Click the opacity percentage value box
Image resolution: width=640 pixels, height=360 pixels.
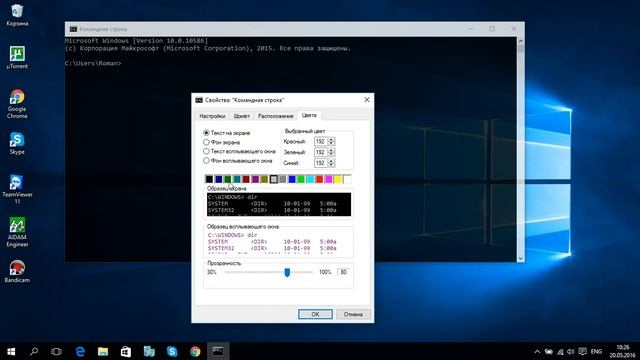pos(343,272)
